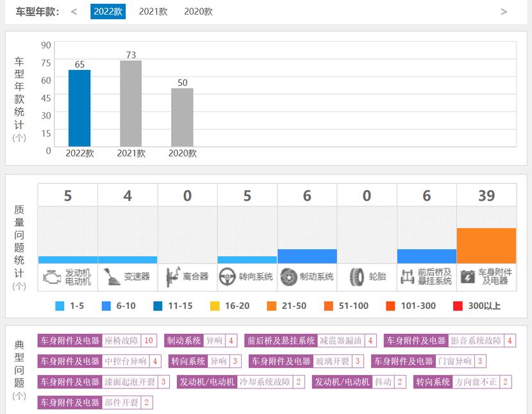Click the orange 车身附件及电器 bar (39)
Image resolution: width=532 pixels, height=414 pixels.
coord(486,245)
